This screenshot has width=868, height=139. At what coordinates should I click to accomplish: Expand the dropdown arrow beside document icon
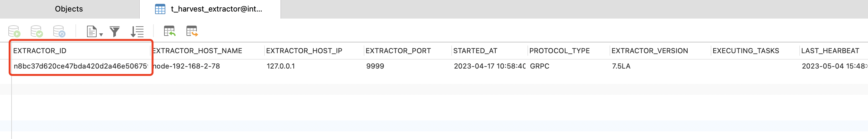click(x=101, y=35)
